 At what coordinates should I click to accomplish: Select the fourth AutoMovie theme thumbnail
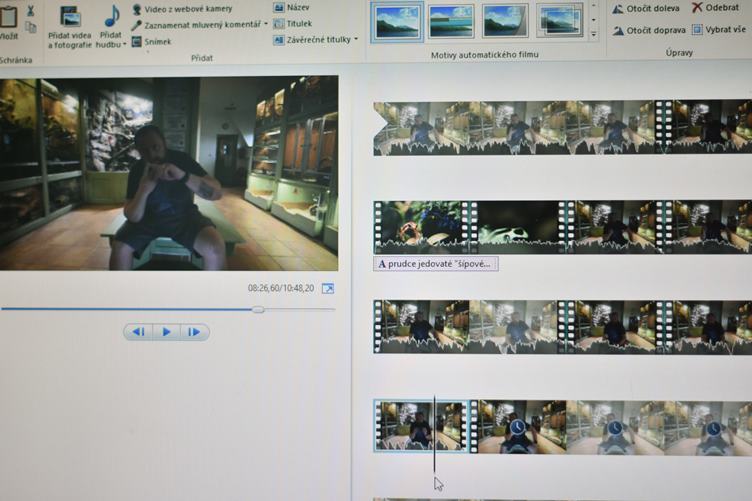coord(559,21)
